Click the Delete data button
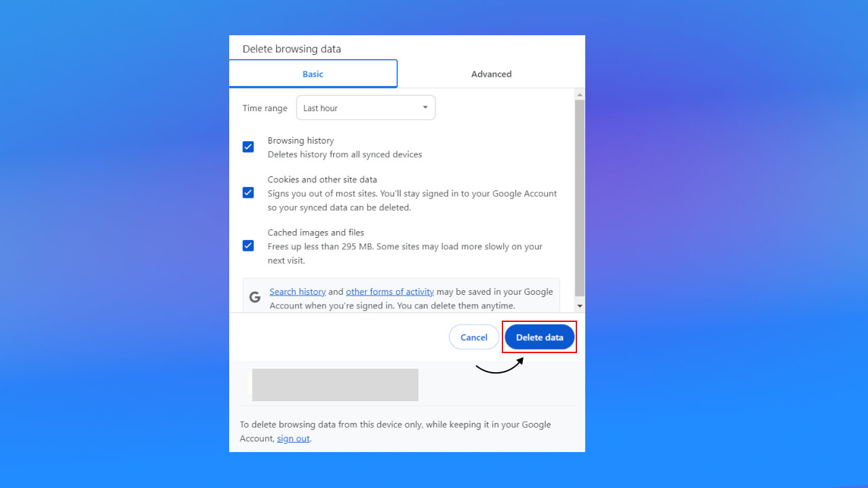The width and height of the screenshot is (868, 488). (x=540, y=337)
